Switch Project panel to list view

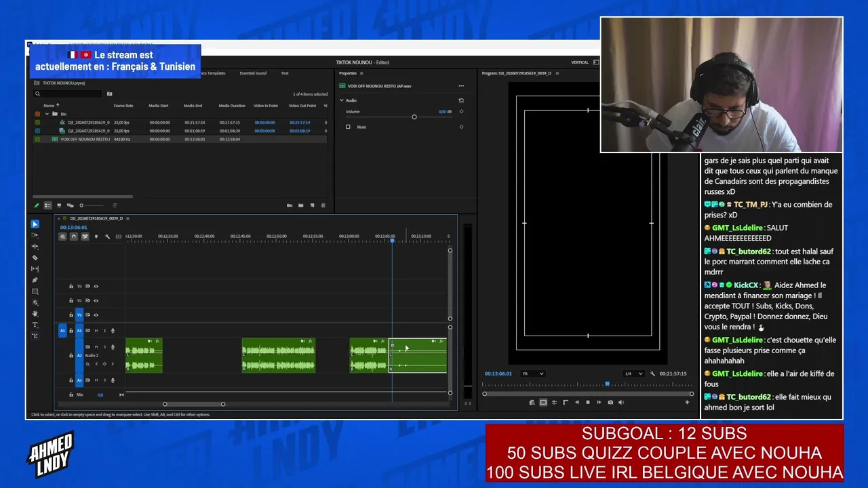[47, 205]
